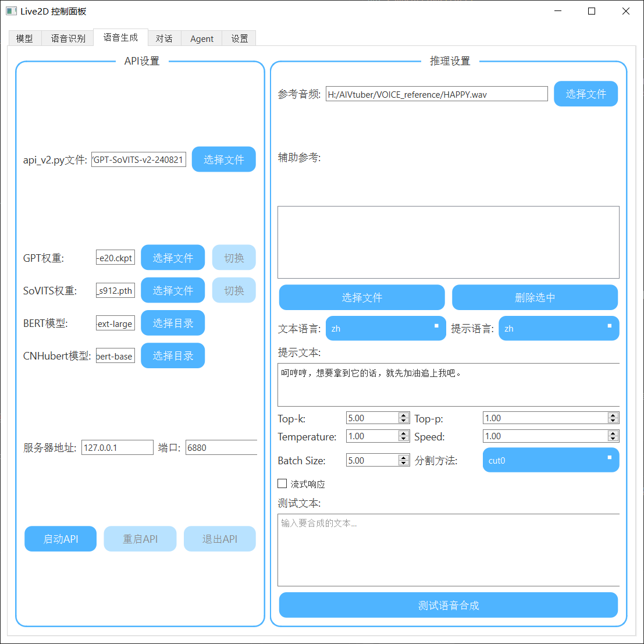Click 选择目录 next to BERT模型
Image resolution: width=644 pixels, height=644 pixels.
click(x=173, y=323)
